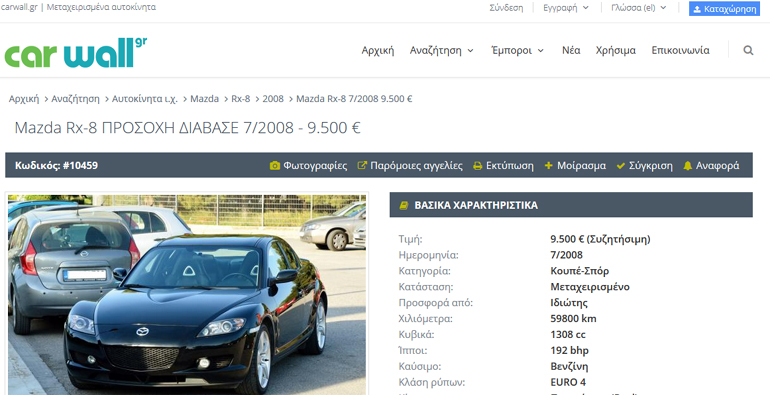Click the search magnifier icon in header
The image size is (770, 395).
pos(748,50)
